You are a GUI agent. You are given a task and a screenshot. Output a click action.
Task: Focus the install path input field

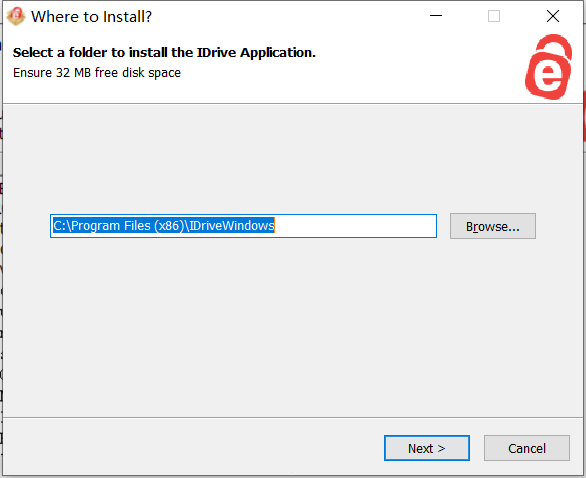[243, 226]
